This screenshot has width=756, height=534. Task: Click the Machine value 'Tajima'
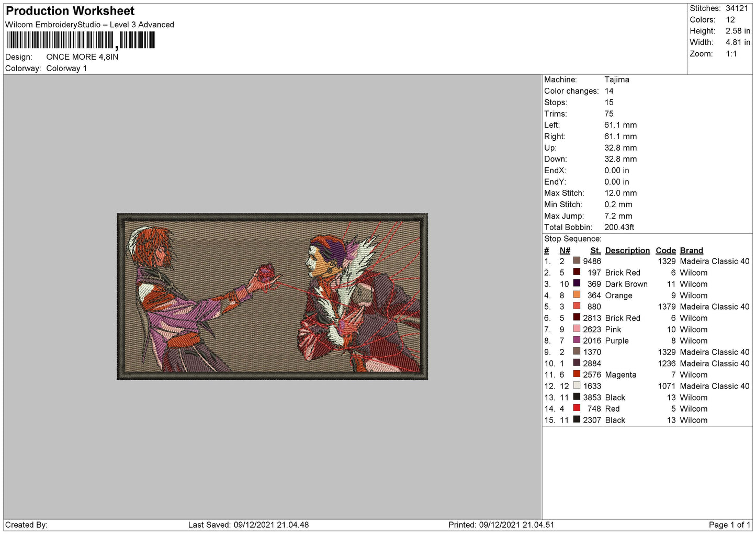click(617, 79)
